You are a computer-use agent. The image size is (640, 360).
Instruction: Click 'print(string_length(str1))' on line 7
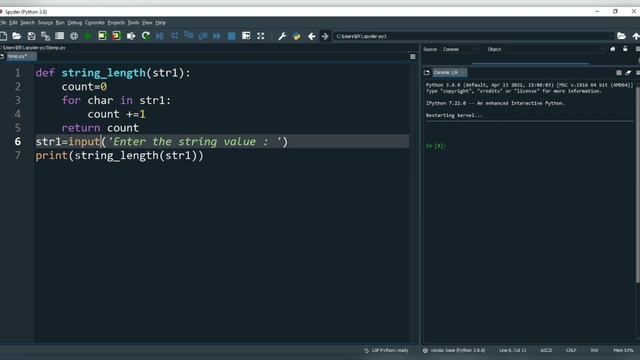click(x=119, y=156)
